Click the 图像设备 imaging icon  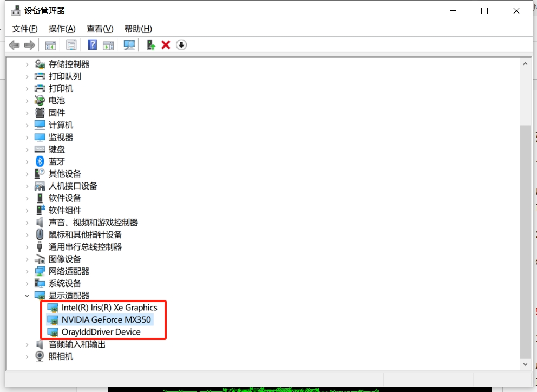pos(40,259)
